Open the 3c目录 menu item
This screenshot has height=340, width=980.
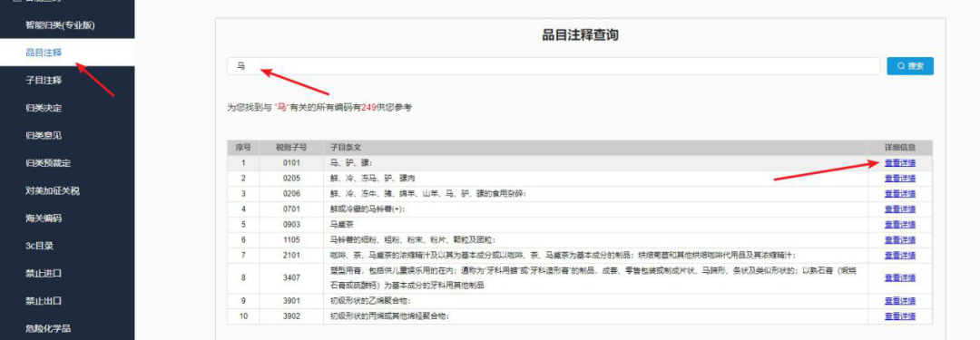(39, 246)
